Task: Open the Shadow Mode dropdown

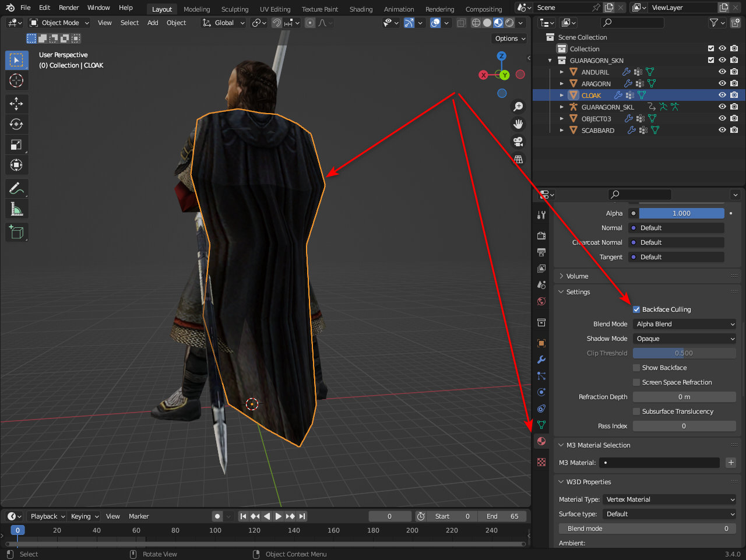Action: [x=684, y=339]
